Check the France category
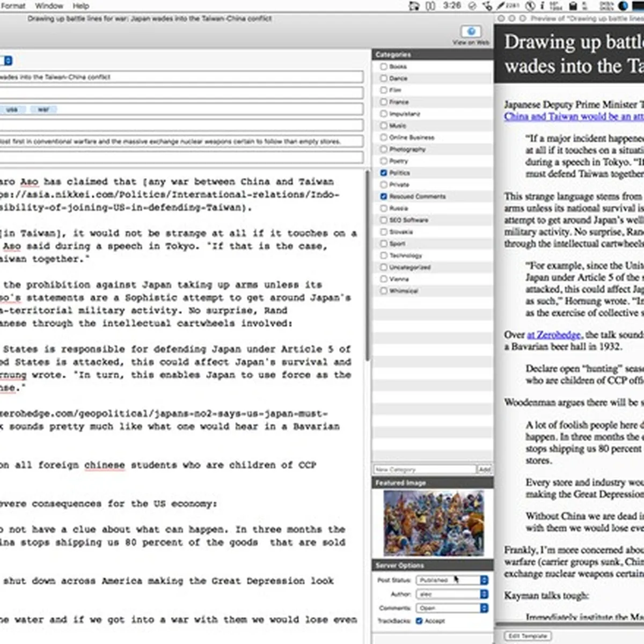Viewport: 644px width, 644px height. point(383,102)
